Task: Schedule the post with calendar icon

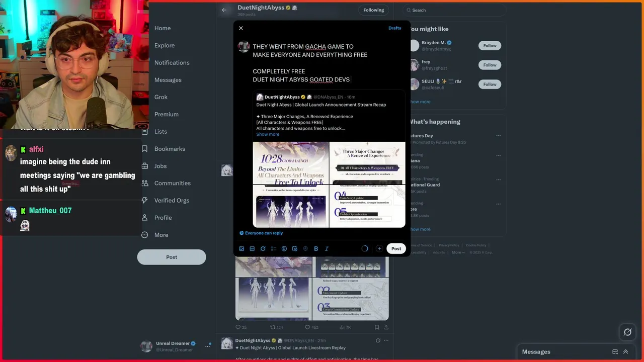Action: pos(295,249)
